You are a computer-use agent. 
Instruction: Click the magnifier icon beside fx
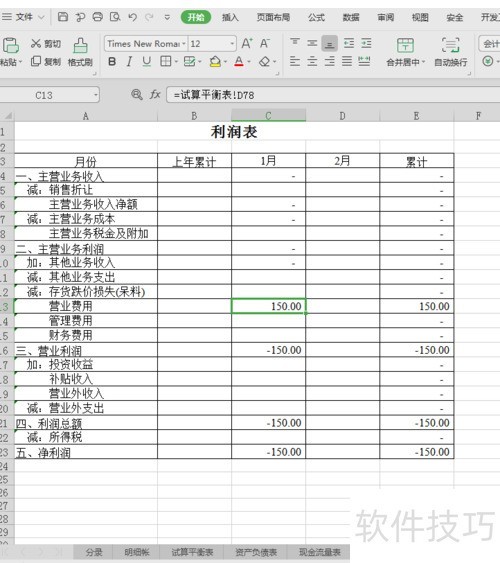click(x=136, y=95)
